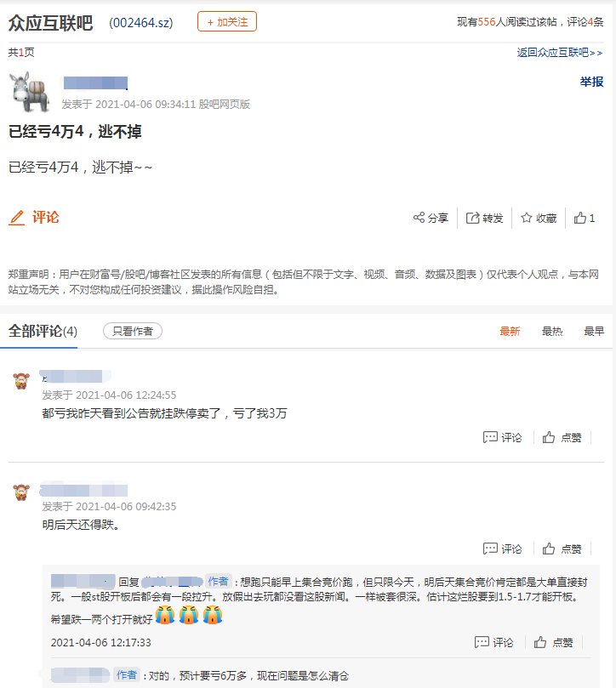
Task: Open the stock code (002464.sz) link
Action: pos(141,23)
